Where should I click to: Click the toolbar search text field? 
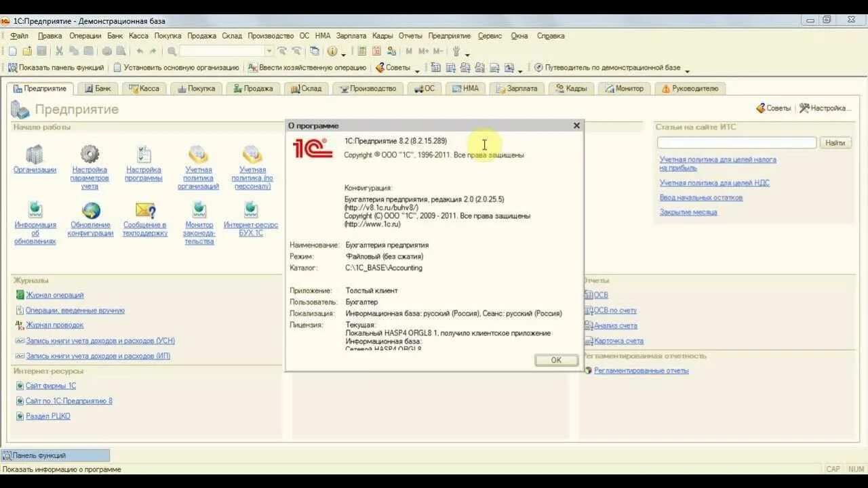coord(222,52)
